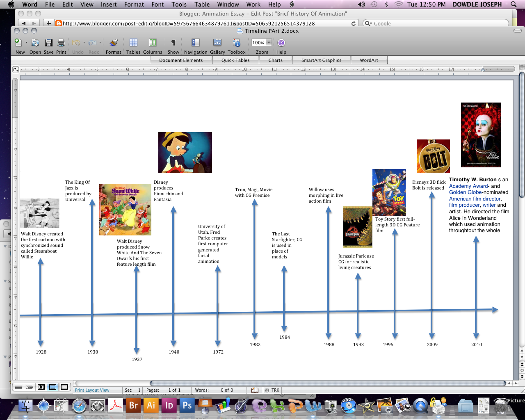Click the purple Help icon
The height and width of the screenshot is (420, 525).
pyautogui.click(x=281, y=43)
